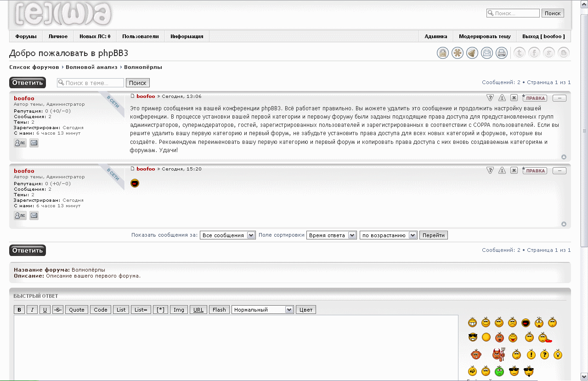The width and height of the screenshot is (588, 381).
Task: Toggle underline formatting button U
Action: 45,310
